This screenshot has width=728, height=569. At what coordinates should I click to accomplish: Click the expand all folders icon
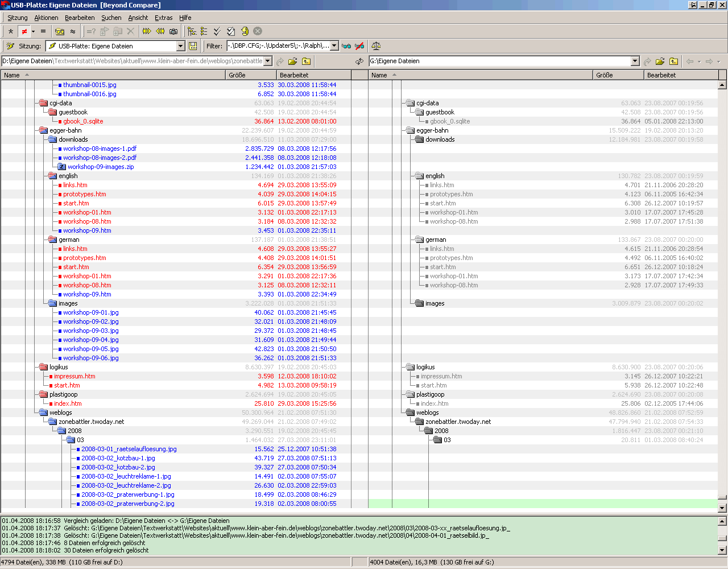192,31
